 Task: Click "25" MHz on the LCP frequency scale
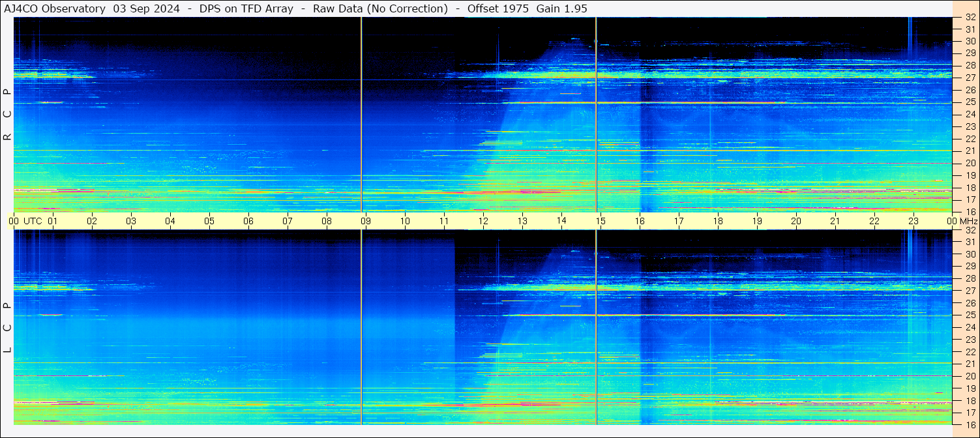(x=970, y=315)
